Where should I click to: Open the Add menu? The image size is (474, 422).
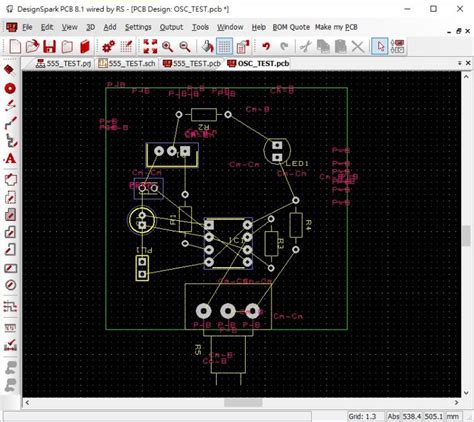click(x=110, y=27)
